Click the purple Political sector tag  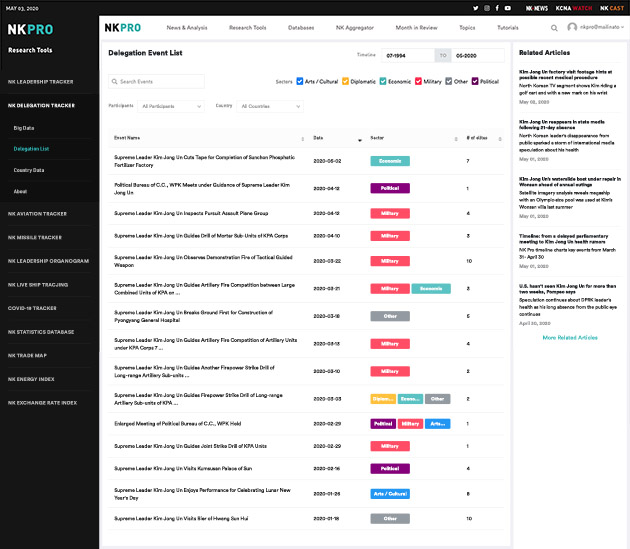[389, 187]
